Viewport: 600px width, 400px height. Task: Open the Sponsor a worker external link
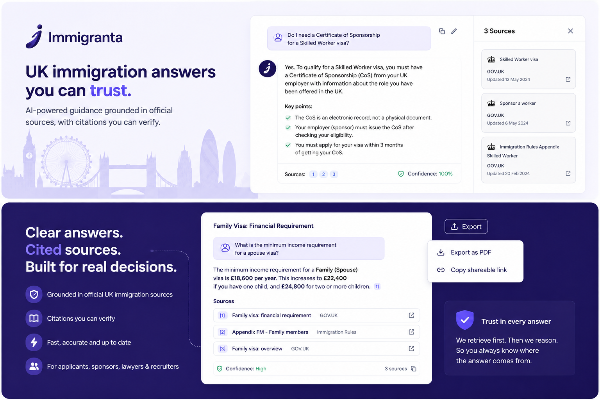click(x=568, y=123)
